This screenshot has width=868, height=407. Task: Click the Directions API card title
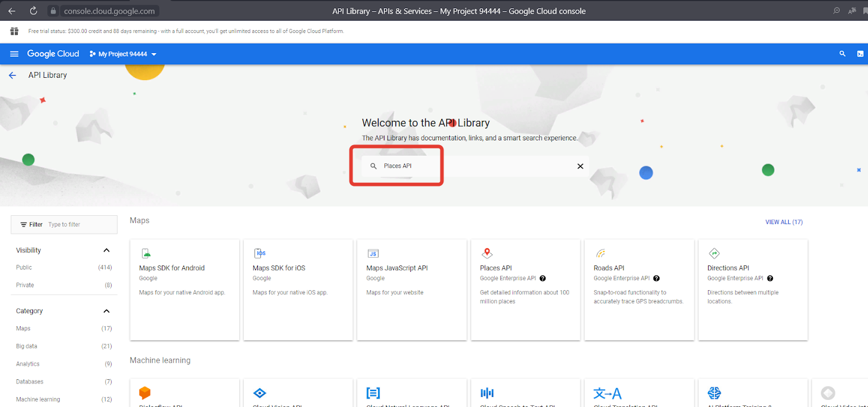728,268
